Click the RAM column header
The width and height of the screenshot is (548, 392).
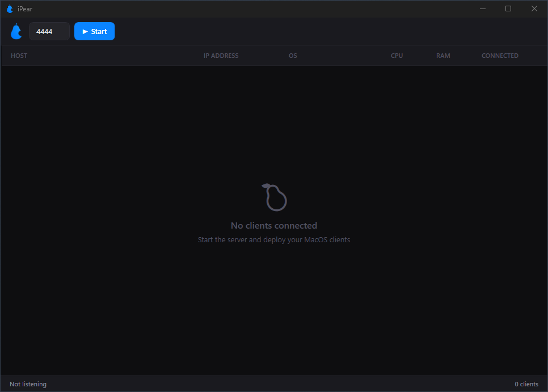click(443, 56)
